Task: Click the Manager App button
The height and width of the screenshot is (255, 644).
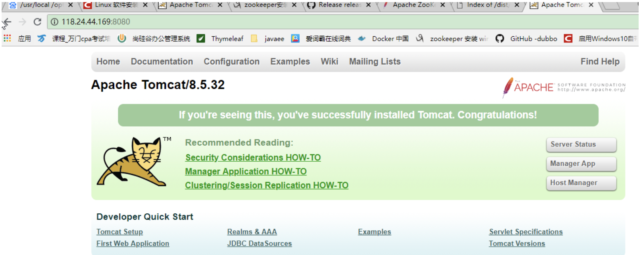Action: point(581,164)
